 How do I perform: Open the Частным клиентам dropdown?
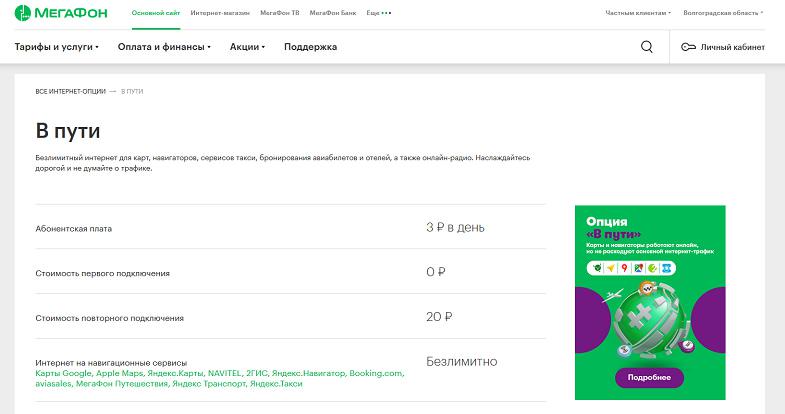[x=638, y=13]
